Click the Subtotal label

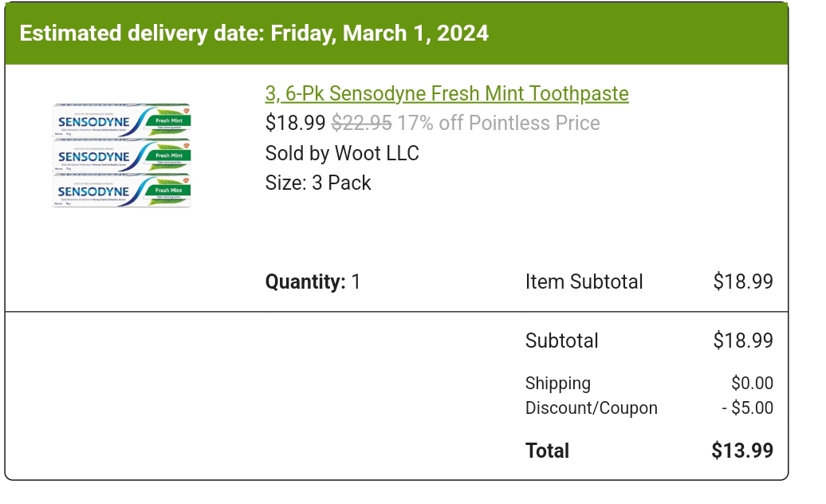coord(561,341)
